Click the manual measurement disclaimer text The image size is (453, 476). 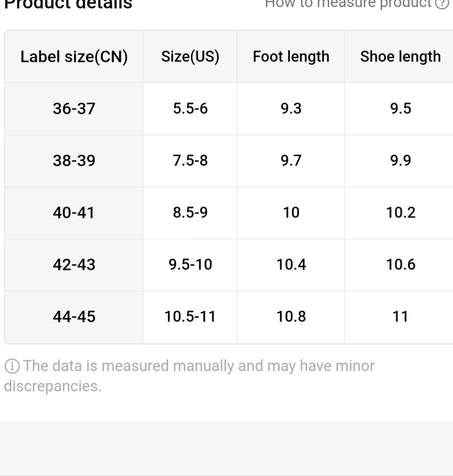189,376
